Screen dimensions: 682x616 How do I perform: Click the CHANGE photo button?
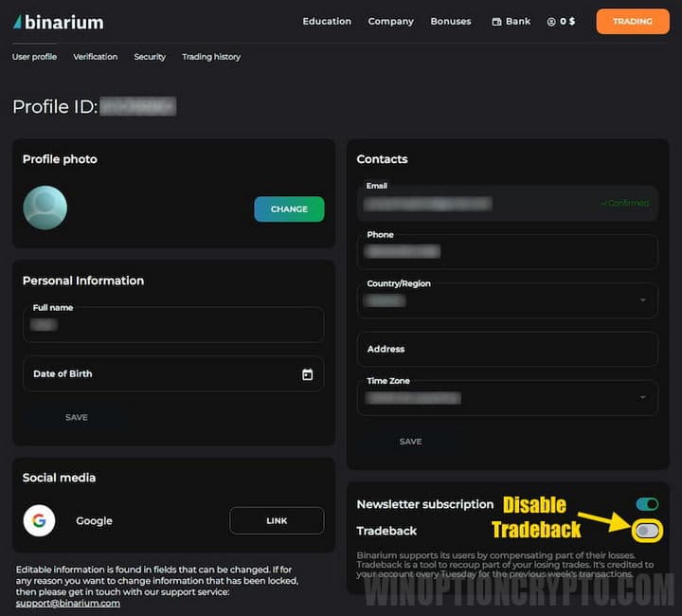289,209
